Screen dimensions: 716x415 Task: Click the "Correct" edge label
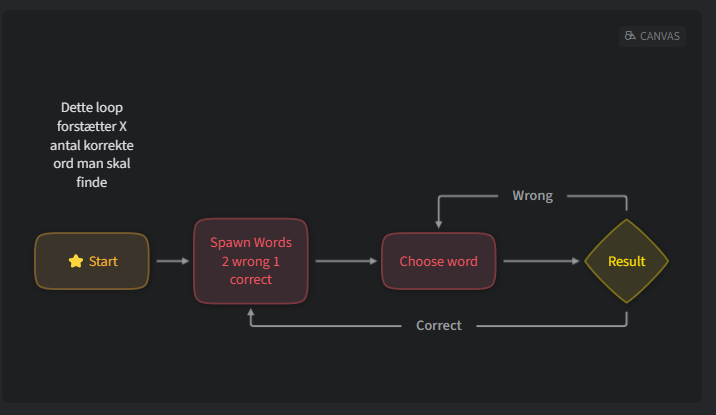[439, 326]
